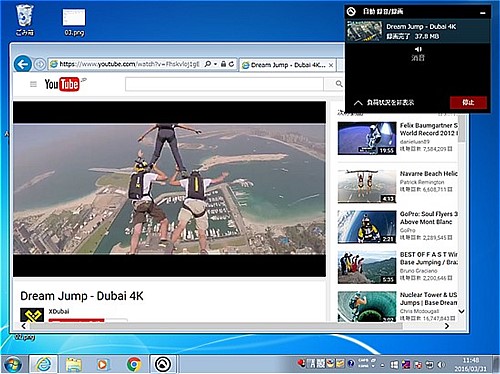The image size is (500, 374).
Task: Open GoPro: Soul Flyers Above Mont Blanc title
Action: click(x=429, y=218)
